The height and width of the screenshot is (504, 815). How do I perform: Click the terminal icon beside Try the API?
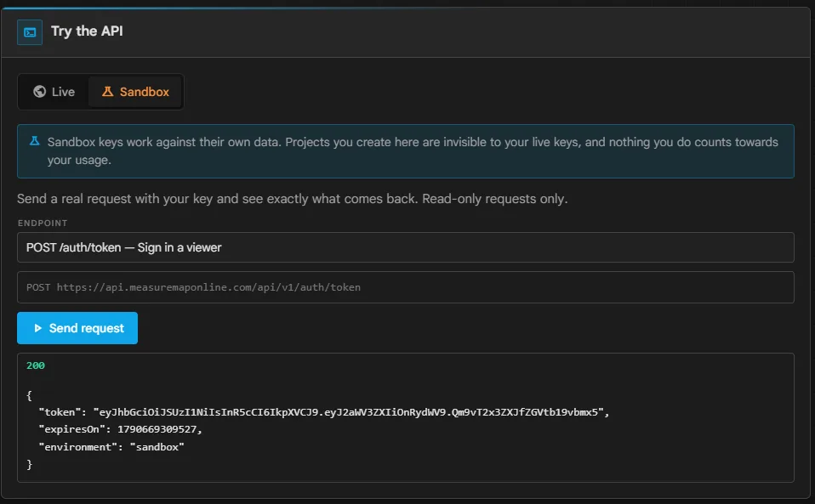(30, 32)
